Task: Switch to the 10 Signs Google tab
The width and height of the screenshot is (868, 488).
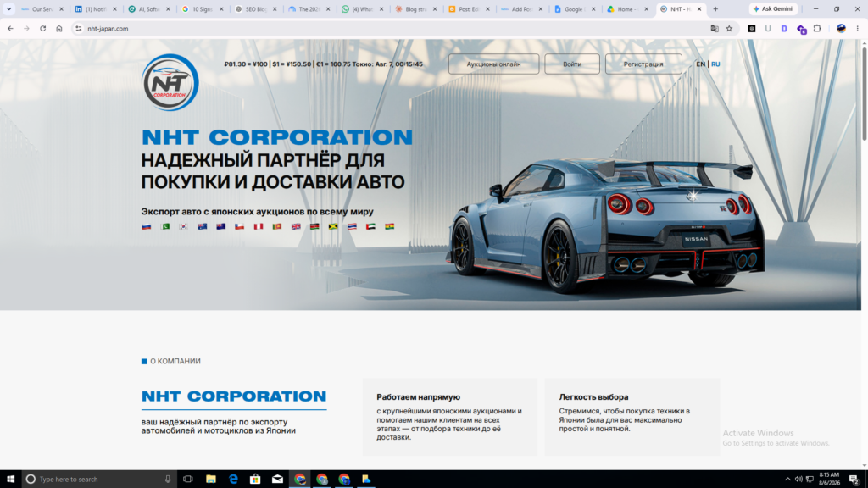Action: click(x=202, y=8)
